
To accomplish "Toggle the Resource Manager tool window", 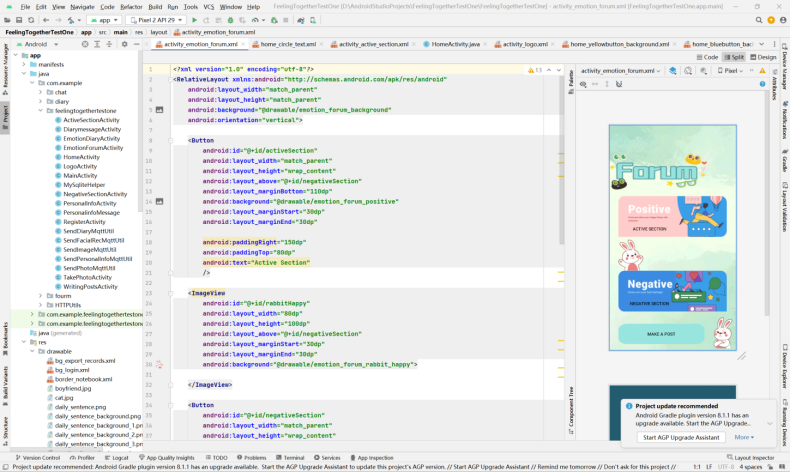I will coord(5,70).
